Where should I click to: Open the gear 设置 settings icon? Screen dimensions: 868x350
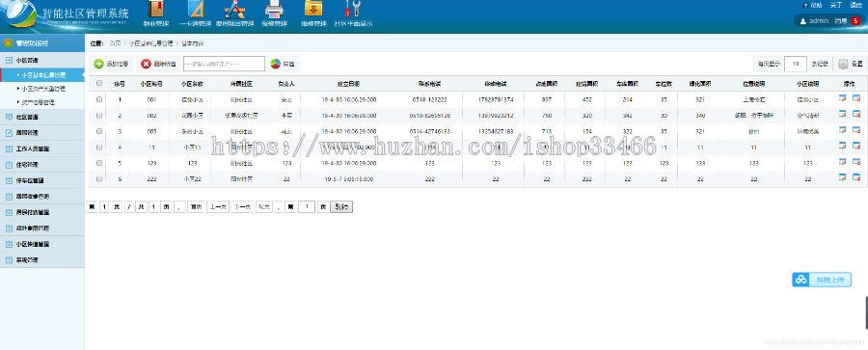[843, 64]
